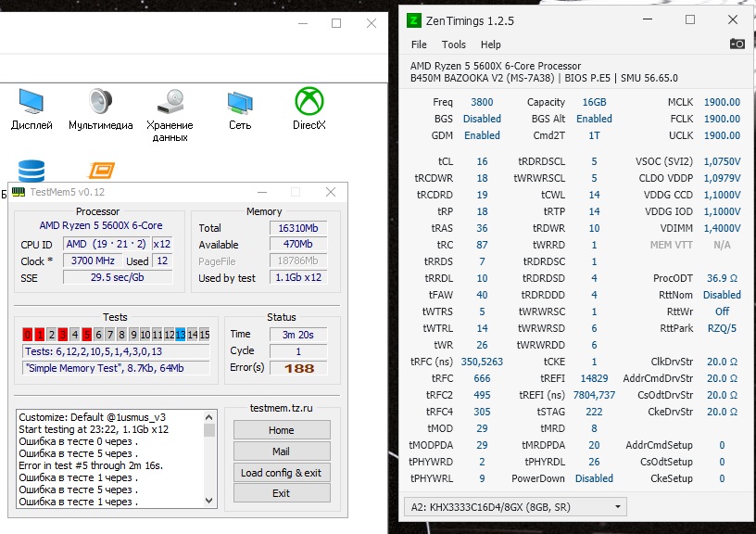This screenshot has height=534, width=756.
Task: Click the Tests: 6,12,2,10,5,1,4,3,0,13 line
Action: tap(116, 351)
